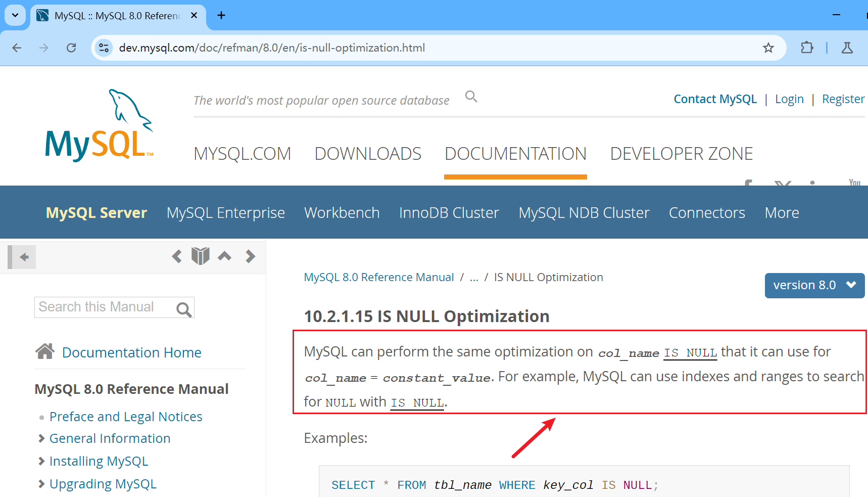868x497 pixels.
Task: Open Connectors documentation
Action: [x=707, y=213]
